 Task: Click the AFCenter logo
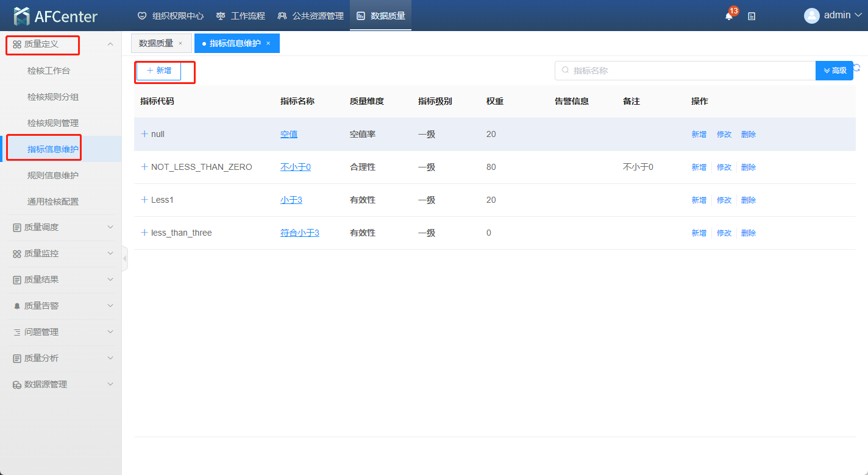tap(55, 16)
